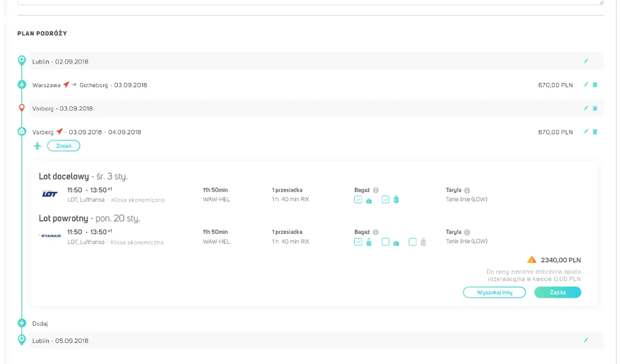
Task: Open Taryfa info icon for Lot docelowy
Action: pos(467,190)
